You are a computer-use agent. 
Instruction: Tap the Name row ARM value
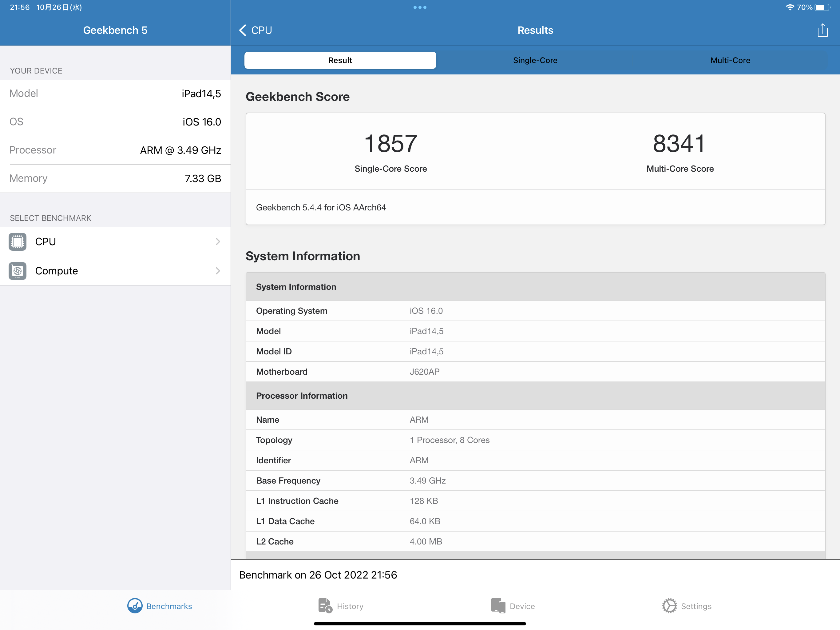tap(419, 420)
